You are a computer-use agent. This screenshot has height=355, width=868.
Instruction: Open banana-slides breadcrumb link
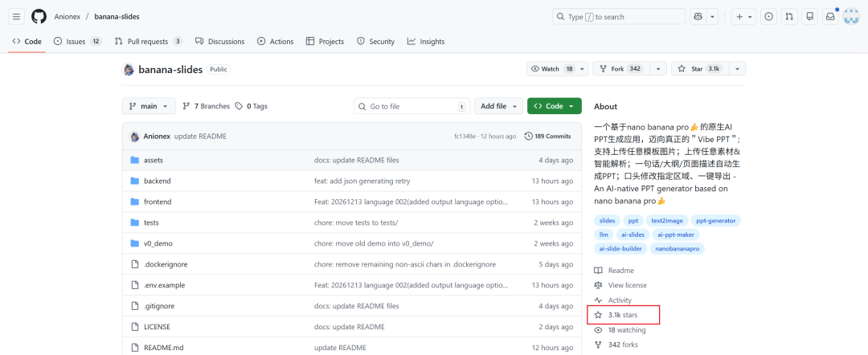pos(117,17)
